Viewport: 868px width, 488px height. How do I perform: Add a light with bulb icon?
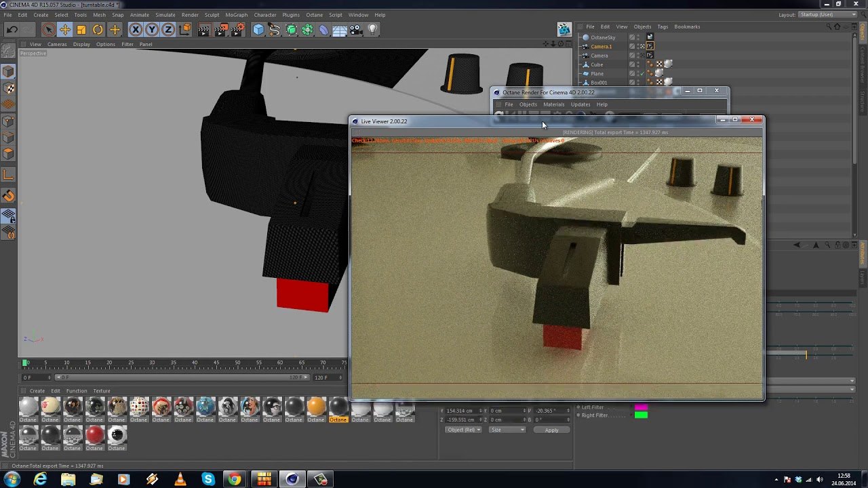point(372,29)
